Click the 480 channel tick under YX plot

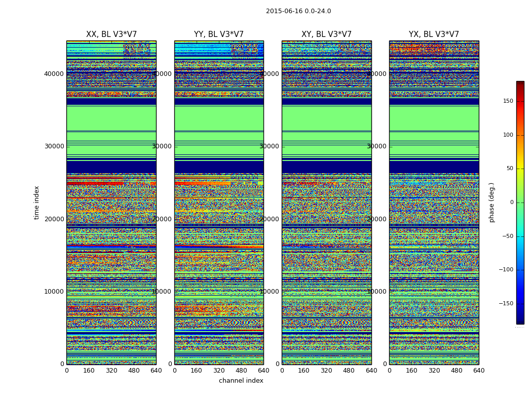[x=457, y=371]
